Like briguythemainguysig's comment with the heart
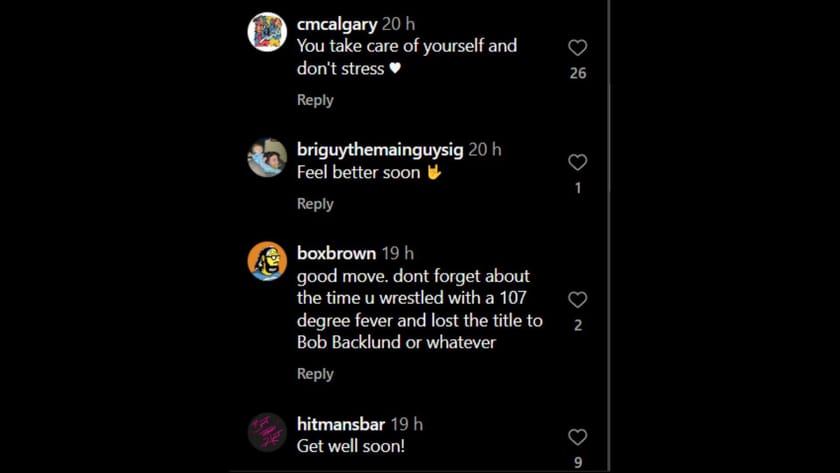Screen dimensions: 840x473 click(x=577, y=162)
